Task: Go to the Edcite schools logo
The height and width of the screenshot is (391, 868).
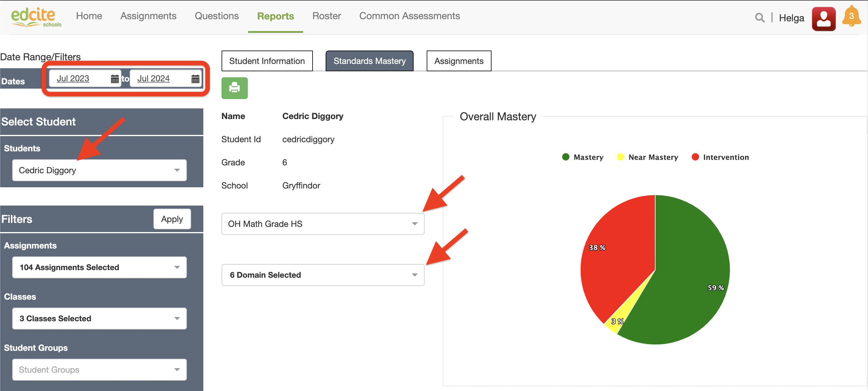Action: click(36, 17)
